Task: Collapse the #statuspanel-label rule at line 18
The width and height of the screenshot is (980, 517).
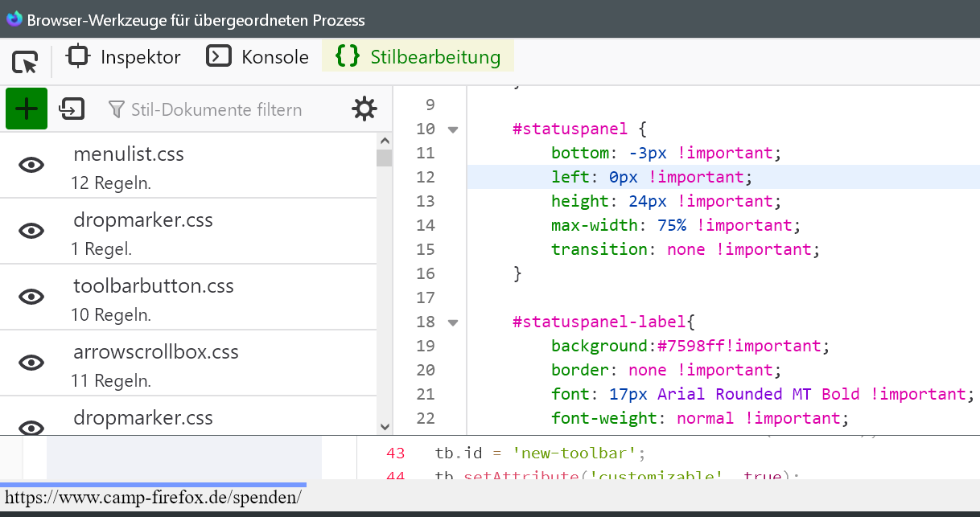Action: 452,322
